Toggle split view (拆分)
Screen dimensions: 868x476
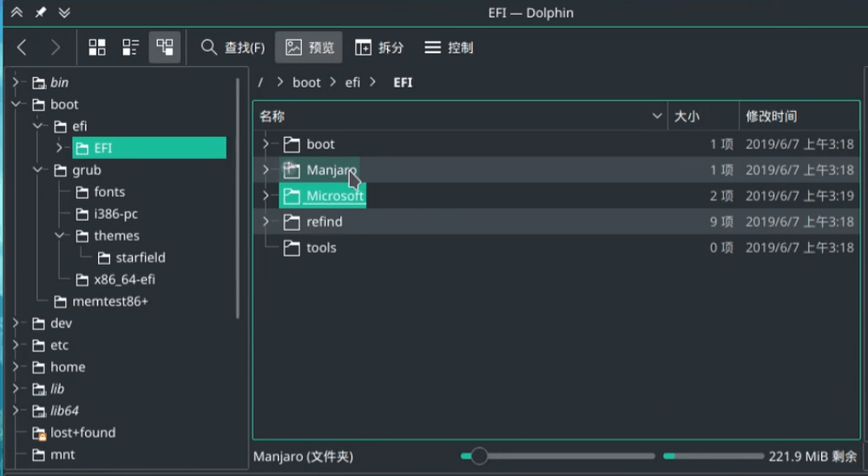point(379,48)
